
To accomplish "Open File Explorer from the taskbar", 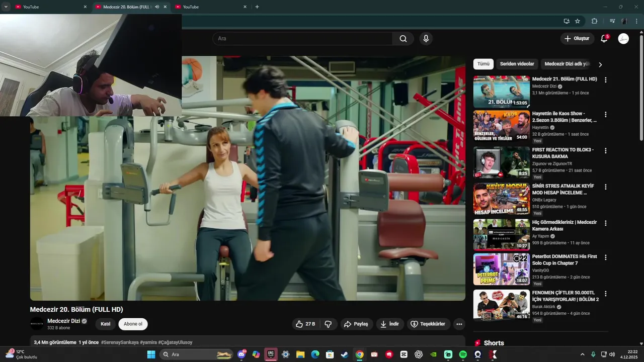I will click(x=300, y=354).
